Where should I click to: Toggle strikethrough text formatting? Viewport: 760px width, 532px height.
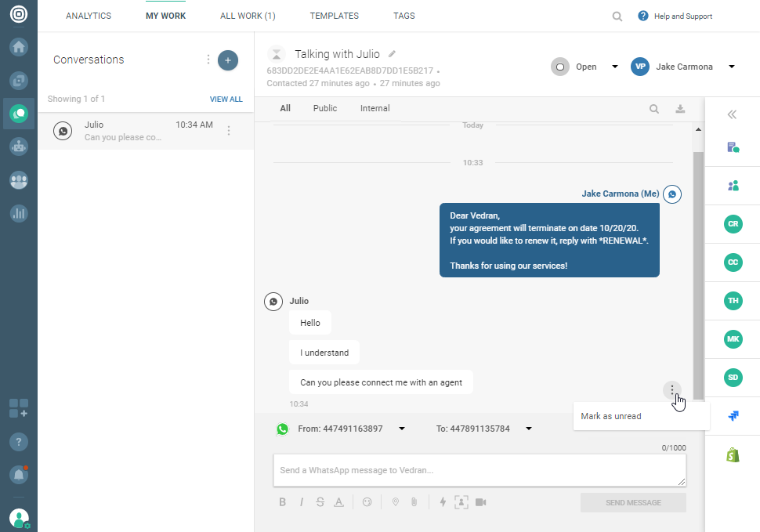tap(320, 502)
